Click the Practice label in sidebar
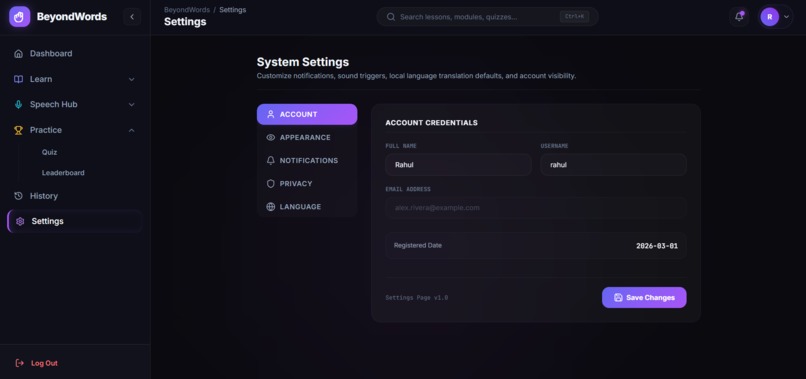806x379 pixels. point(46,130)
